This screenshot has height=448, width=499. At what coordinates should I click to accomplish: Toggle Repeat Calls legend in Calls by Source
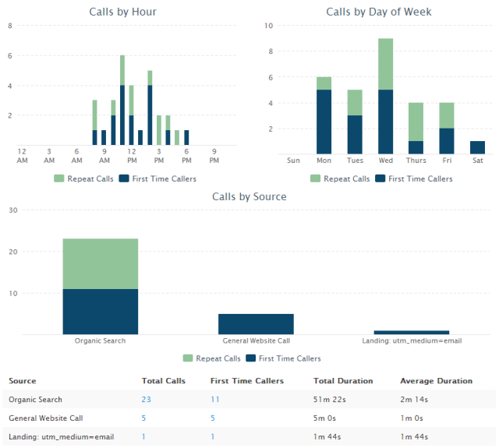point(211,358)
